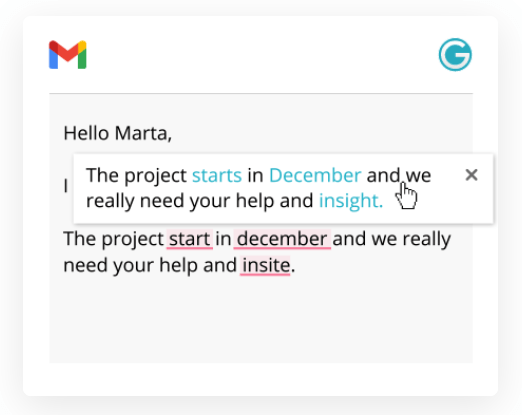Close the suggestion popup with X
The width and height of the screenshot is (522, 415).
471,175
